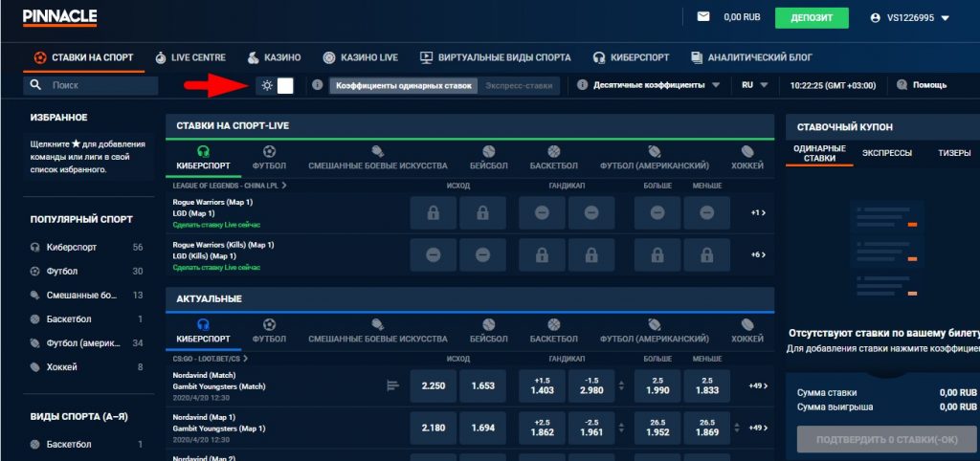The image size is (980, 461).
Task: Click suspended first handicap for Rogue Warriors (Map 1)
Action: point(542,213)
